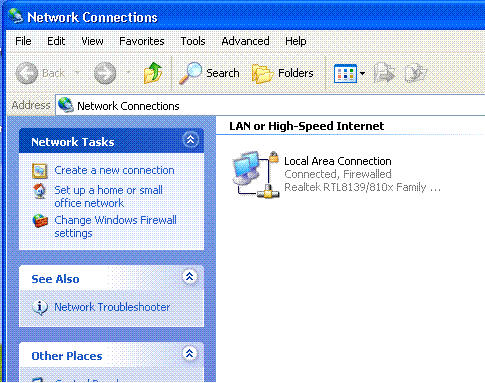This screenshot has height=383, width=485.
Task: Open the Edit menu
Action: 56,41
